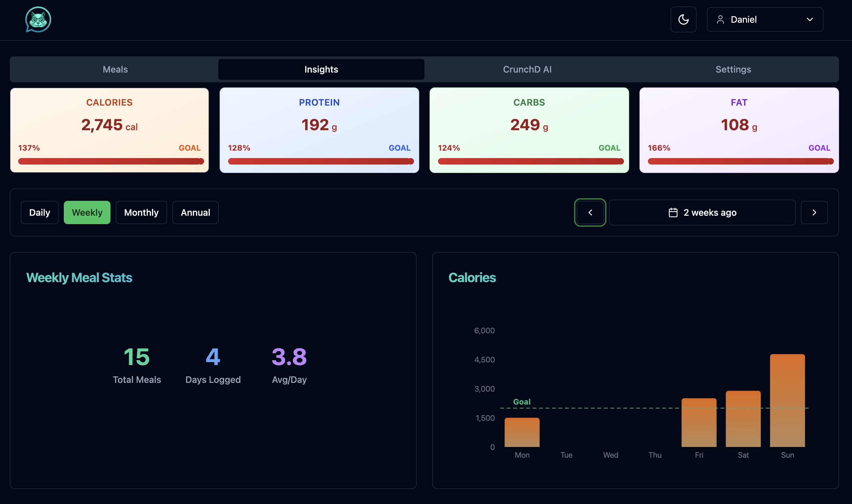The height and width of the screenshot is (504, 852).
Task: Click the CrunchD cat logo
Action: [38, 19]
